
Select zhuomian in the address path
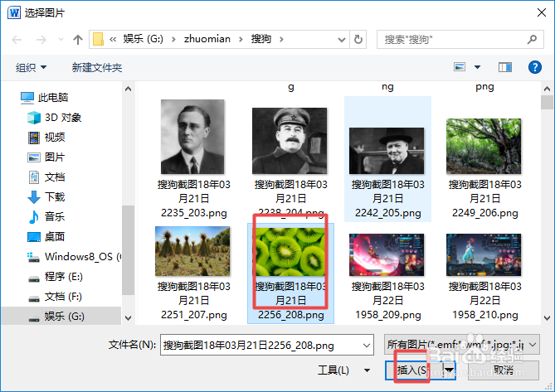[x=207, y=39]
